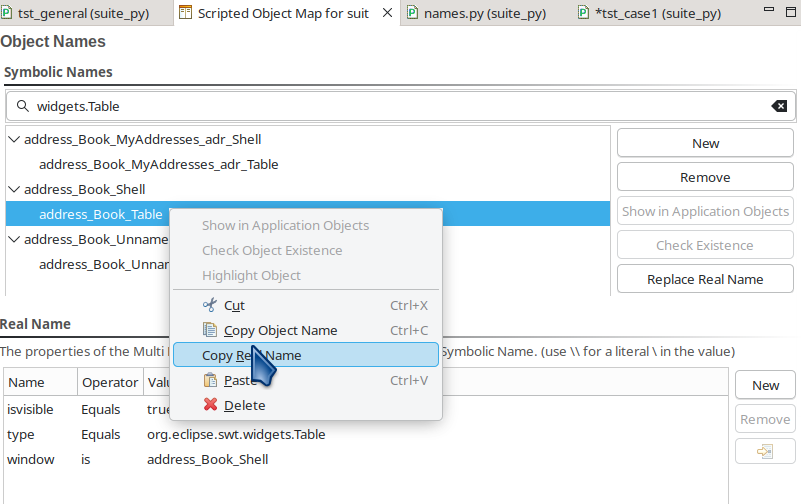Click the arrow button below Real Name Remove
The image size is (801, 504).
pyautogui.click(x=765, y=451)
